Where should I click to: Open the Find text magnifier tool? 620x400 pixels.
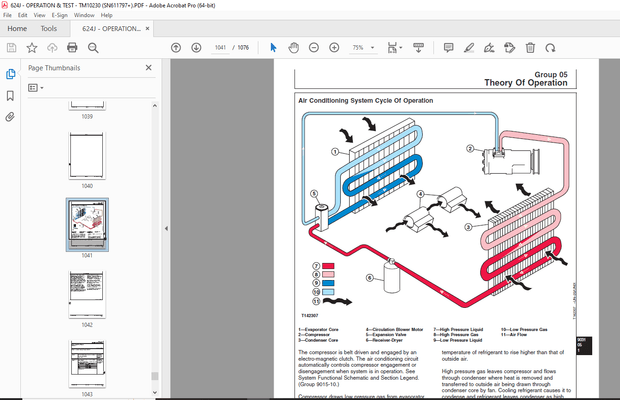(93, 48)
